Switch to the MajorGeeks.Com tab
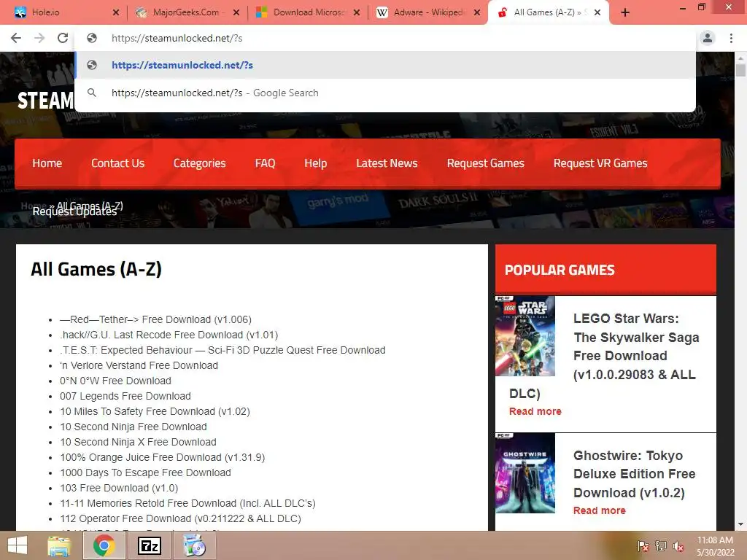Image resolution: width=747 pixels, height=560 pixels. click(186, 13)
